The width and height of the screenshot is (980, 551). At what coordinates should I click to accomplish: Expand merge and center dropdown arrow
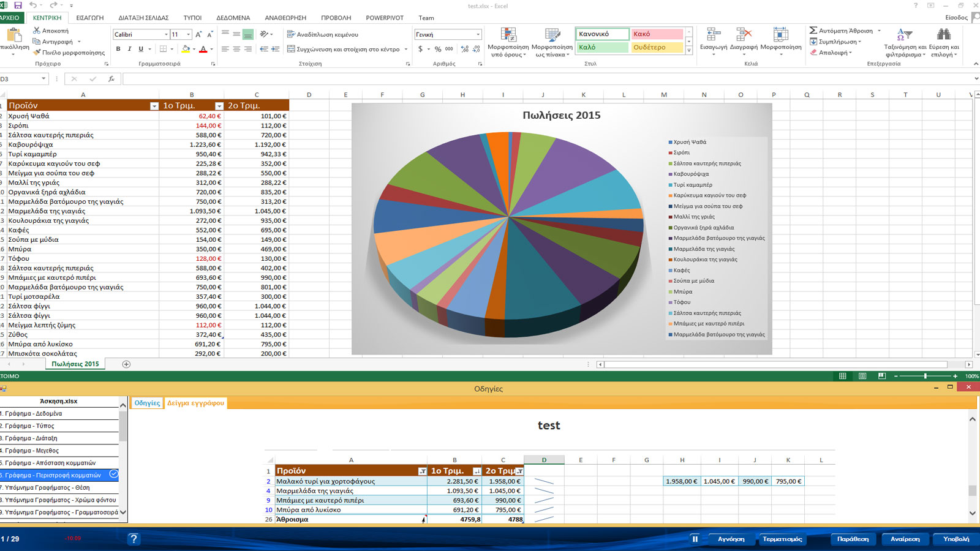point(406,49)
